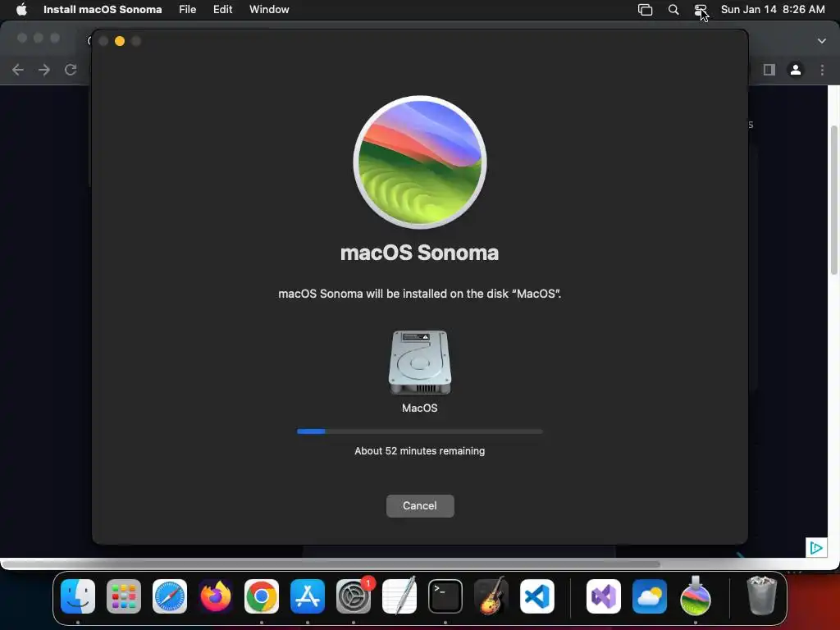
Task: Open the Edit menu
Action: tap(222, 10)
